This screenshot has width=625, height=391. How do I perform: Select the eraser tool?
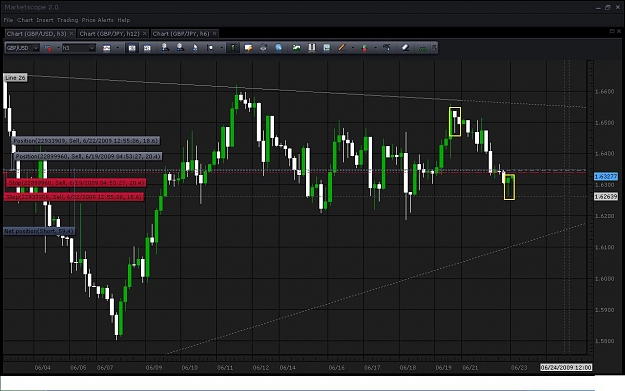(x=405, y=48)
